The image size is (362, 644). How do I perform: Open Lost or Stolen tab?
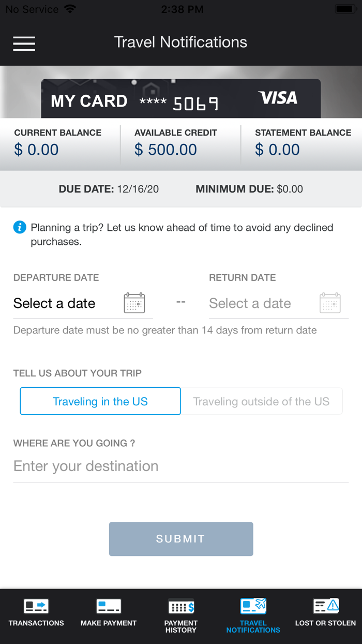pyautogui.click(x=325, y=613)
